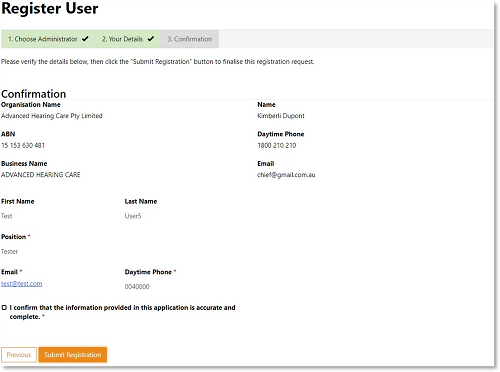Click the checkmark icon beside Choose Administrator
The width and height of the screenshot is (500, 372).
click(x=85, y=39)
